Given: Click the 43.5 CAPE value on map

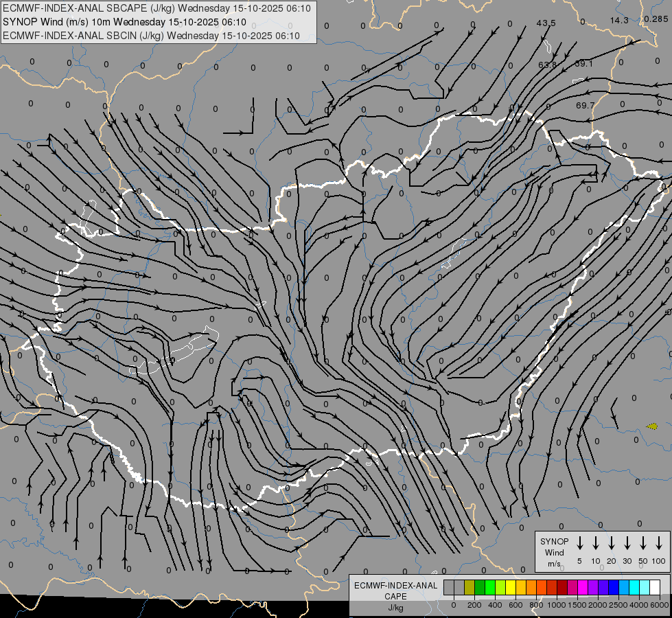Looking at the screenshot, I should 546,23.
